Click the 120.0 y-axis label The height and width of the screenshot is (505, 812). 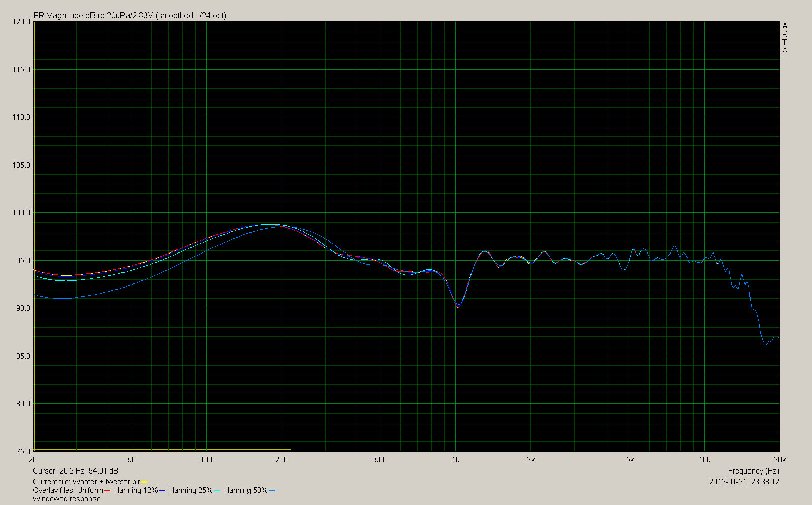[x=21, y=22]
